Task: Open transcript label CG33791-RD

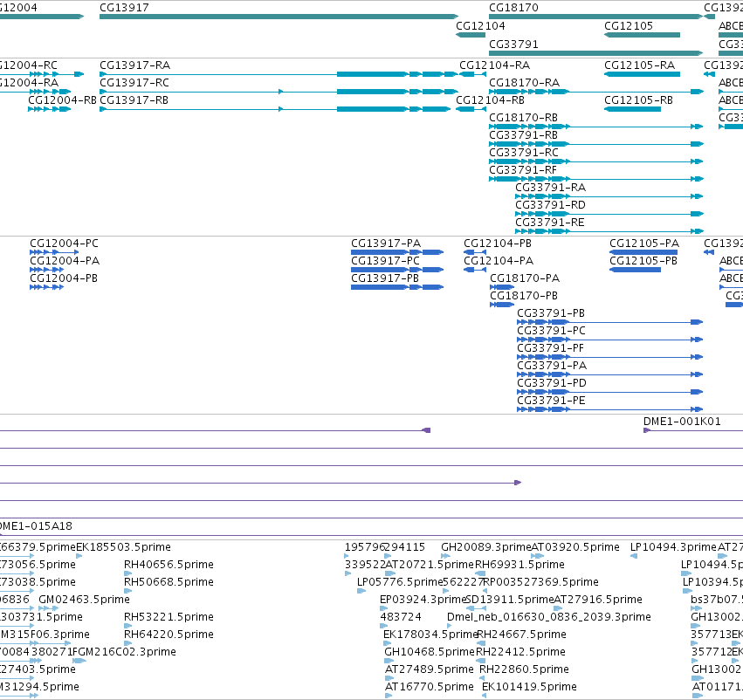Action: coord(551,205)
